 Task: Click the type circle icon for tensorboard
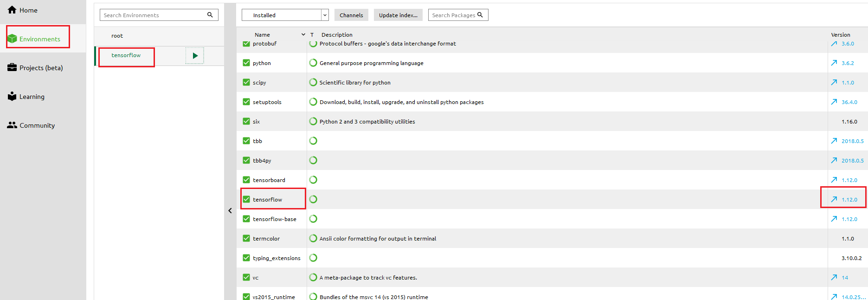click(313, 180)
